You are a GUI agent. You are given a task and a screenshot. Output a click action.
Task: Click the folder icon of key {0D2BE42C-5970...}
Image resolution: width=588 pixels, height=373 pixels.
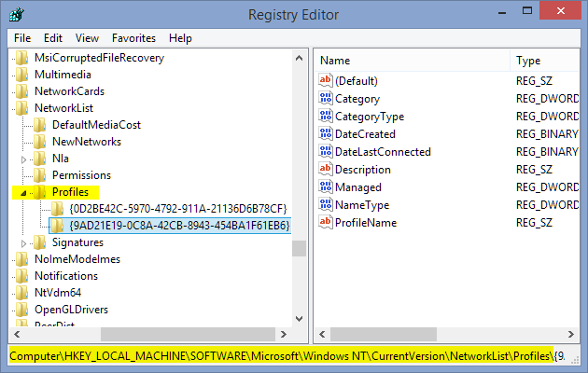pyautogui.click(x=57, y=209)
